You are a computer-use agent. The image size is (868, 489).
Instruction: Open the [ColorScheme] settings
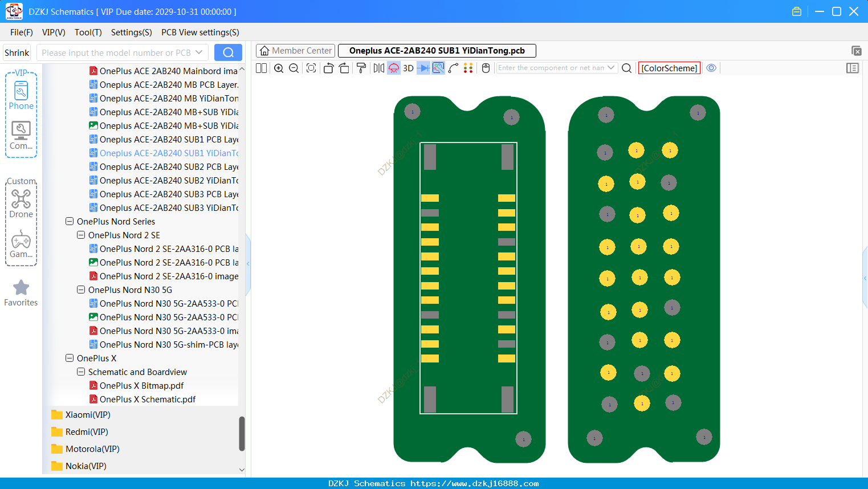[x=669, y=68]
